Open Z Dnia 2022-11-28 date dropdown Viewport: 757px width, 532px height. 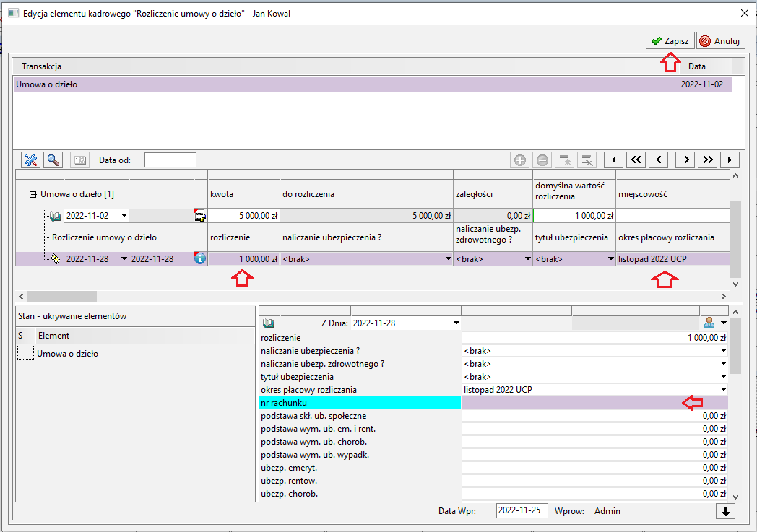coord(457,323)
